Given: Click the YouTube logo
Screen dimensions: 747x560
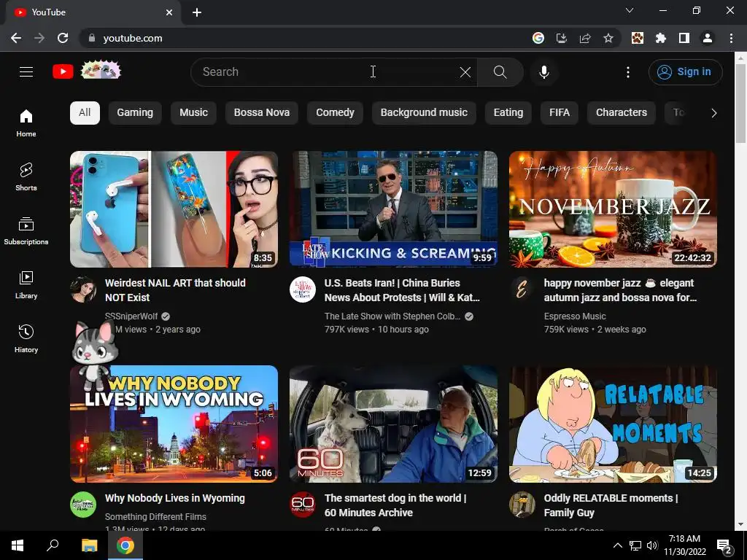Looking at the screenshot, I should point(63,72).
